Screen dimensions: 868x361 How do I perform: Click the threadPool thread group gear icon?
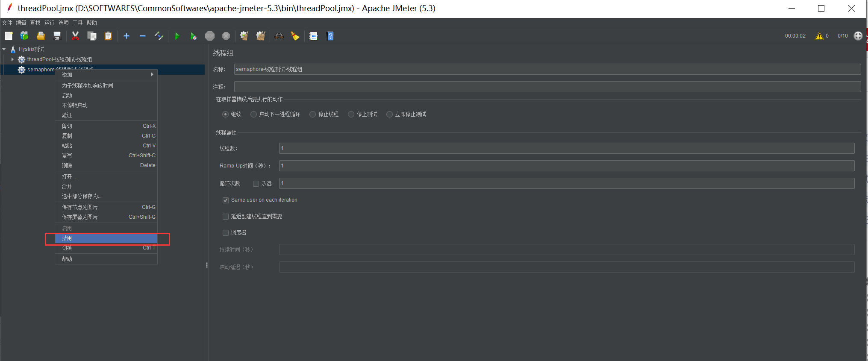(21, 59)
